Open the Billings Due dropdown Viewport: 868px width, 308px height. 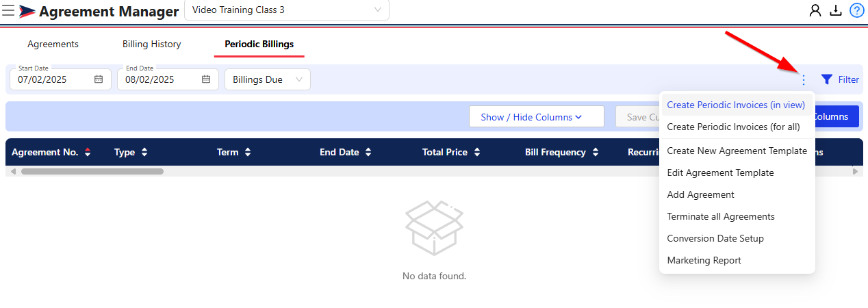coord(268,79)
